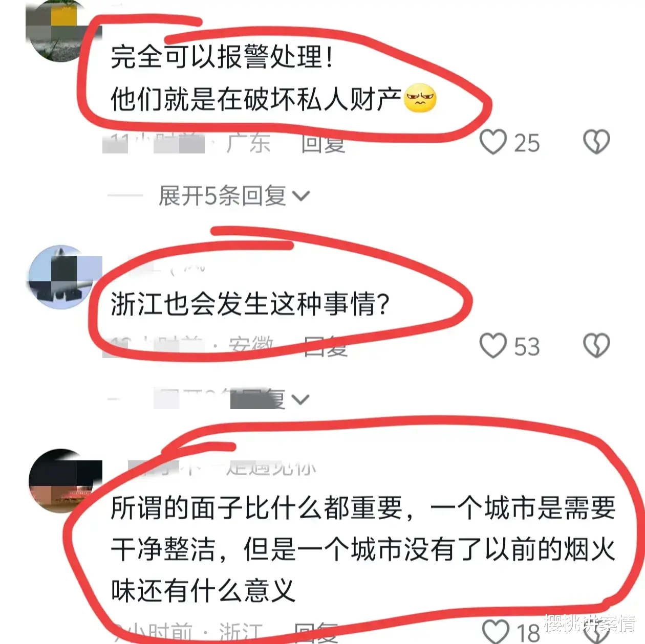
Task: Tap the 25 like count
Action: [527, 143]
